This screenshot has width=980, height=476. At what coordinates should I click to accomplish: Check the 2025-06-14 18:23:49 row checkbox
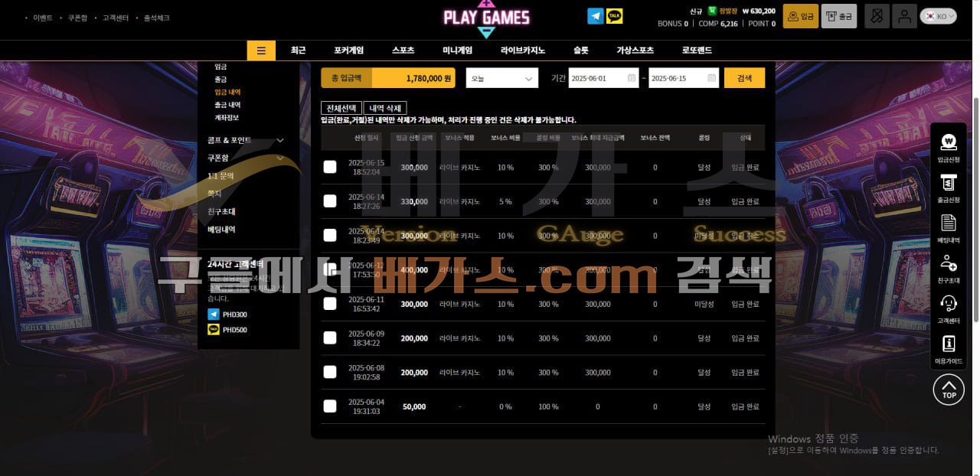click(x=330, y=235)
